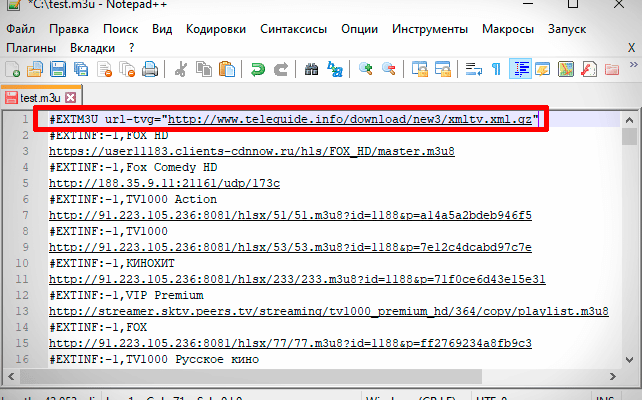Toggle the highlighted indent guide icon

point(520,69)
